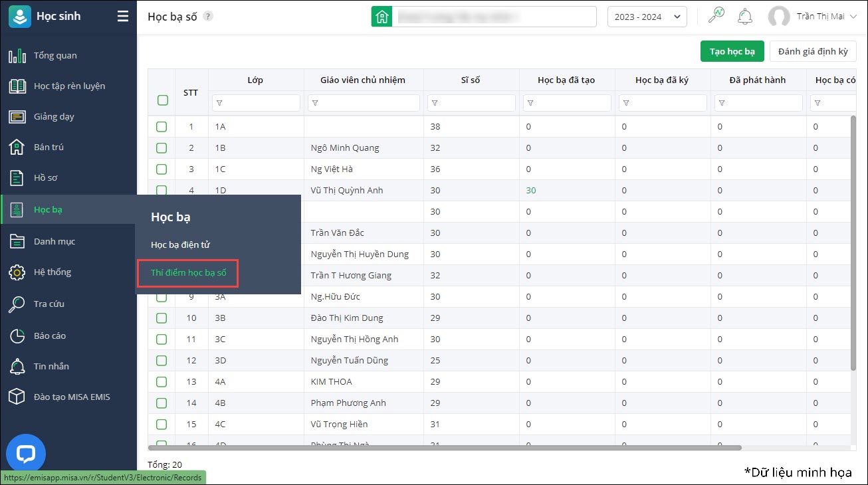Click the Đánh giá định kỳ button

(x=813, y=51)
